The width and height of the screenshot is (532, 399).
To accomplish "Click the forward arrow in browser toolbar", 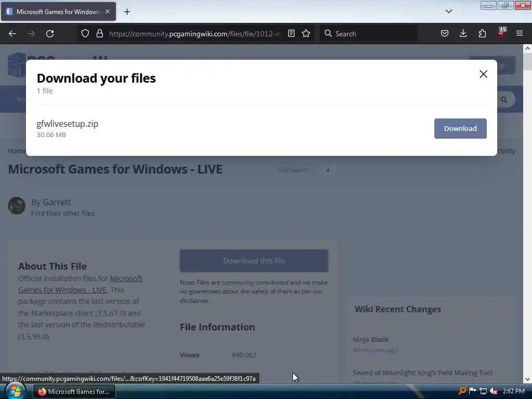I will point(31,34).
